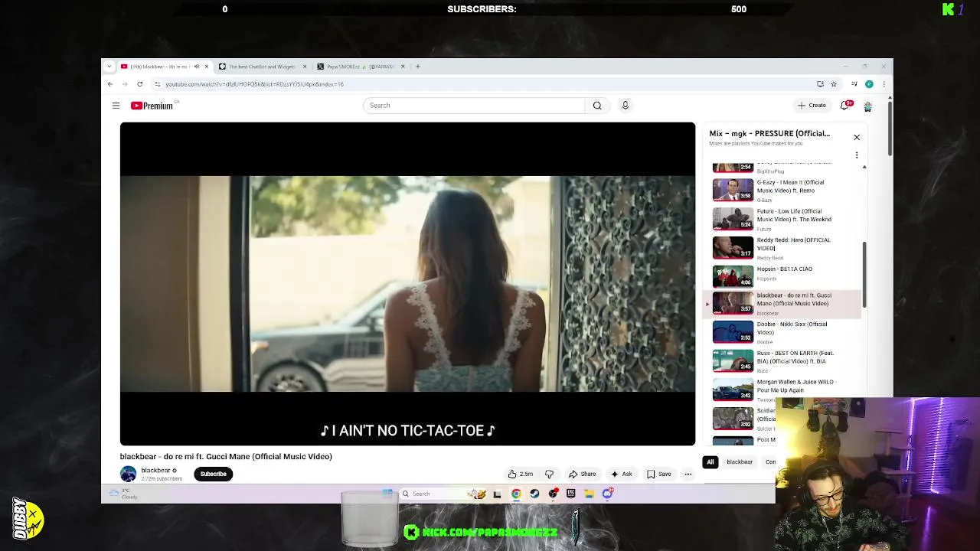Close the Mix playlist panel

point(857,138)
